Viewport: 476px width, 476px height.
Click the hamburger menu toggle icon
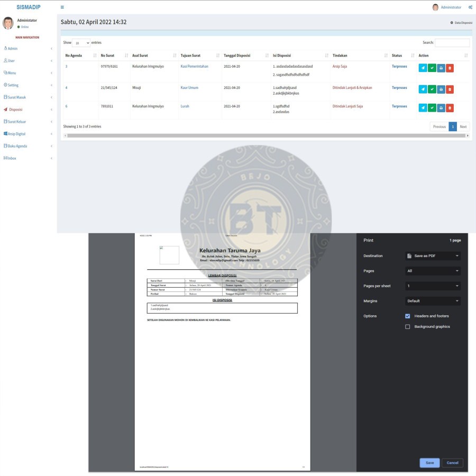pyautogui.click(x=62, y=7)
